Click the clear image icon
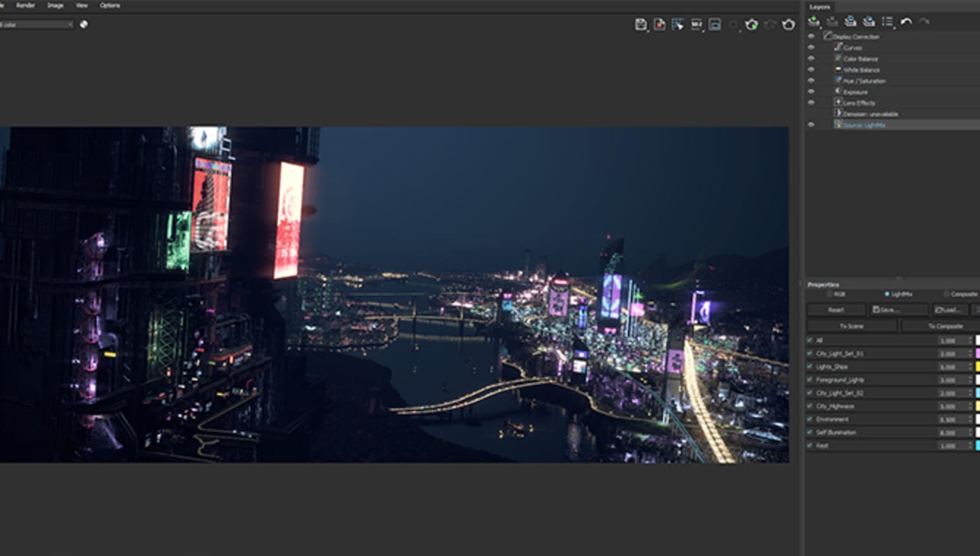980x556 pixels. (659, 24)
